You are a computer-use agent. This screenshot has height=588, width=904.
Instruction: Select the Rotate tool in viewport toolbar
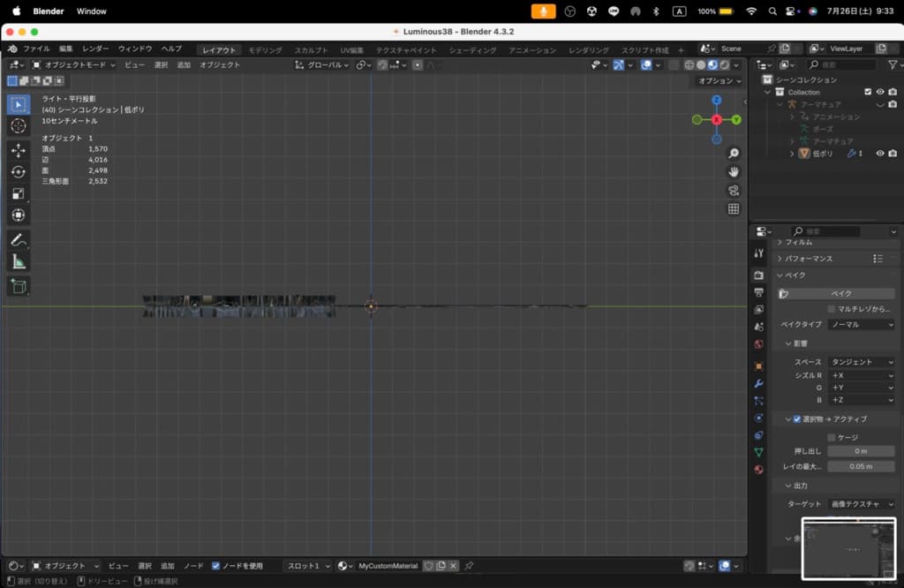[x=19, y=172]
